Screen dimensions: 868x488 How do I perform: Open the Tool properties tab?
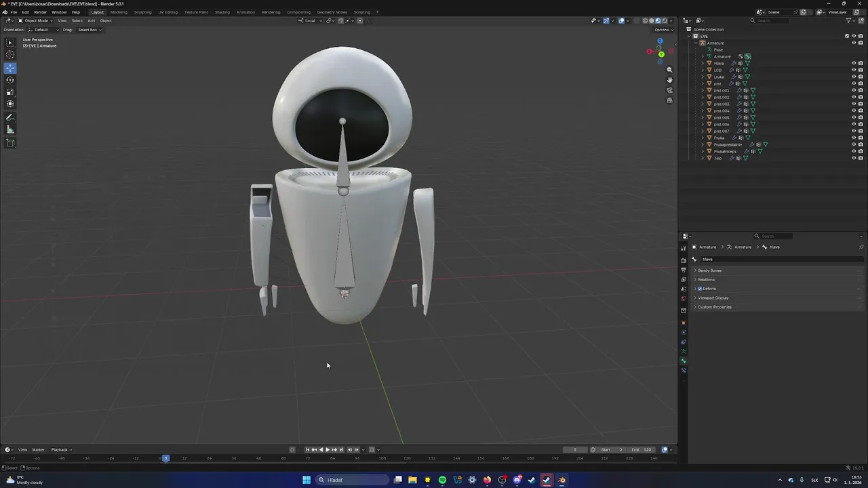(x=684, y=248)
